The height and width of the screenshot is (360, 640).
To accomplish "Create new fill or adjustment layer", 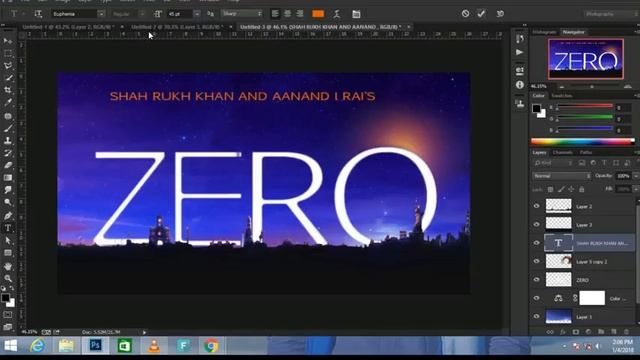I will (x=588, y=332).
